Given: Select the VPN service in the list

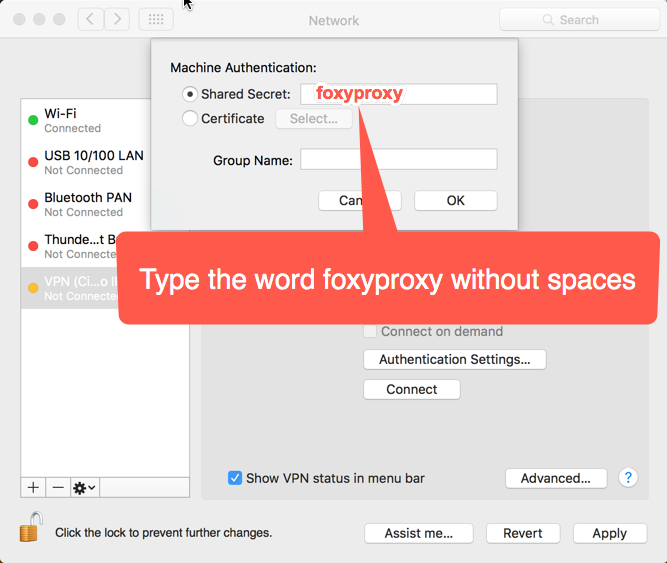Looking at the screenshot, I should pyautogui.click(x=70, y=288).
